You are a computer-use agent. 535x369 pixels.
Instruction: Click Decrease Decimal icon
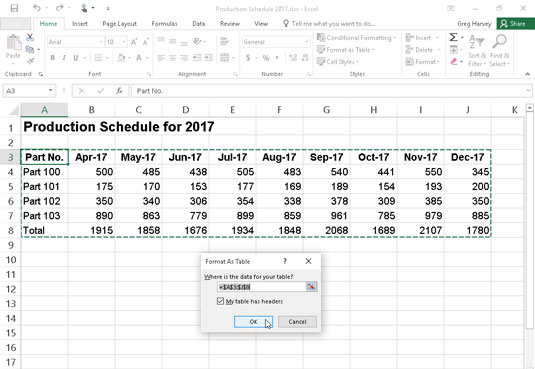[x=305, y=58]
